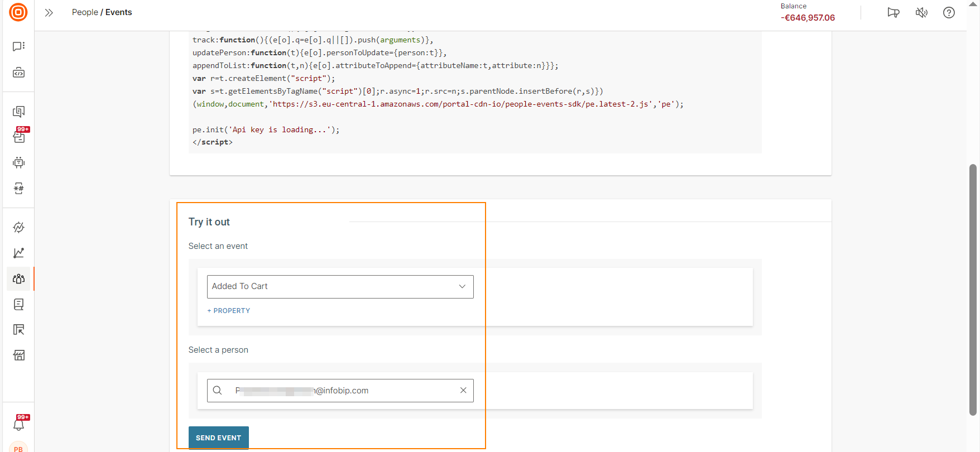Expand the sidebar with double chevron

click(49, 13)
